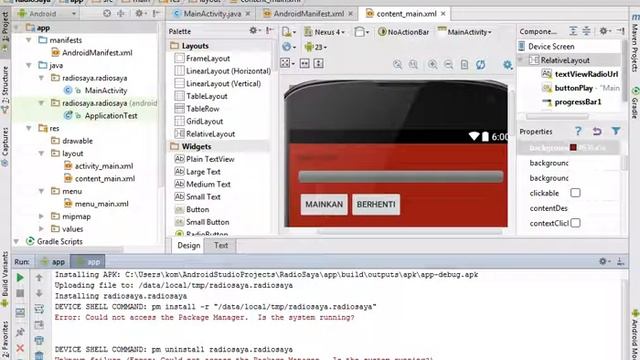Select the Design editor tab
Image resolution: width=640 pixels, height=360 pixels.
[189, 245]
